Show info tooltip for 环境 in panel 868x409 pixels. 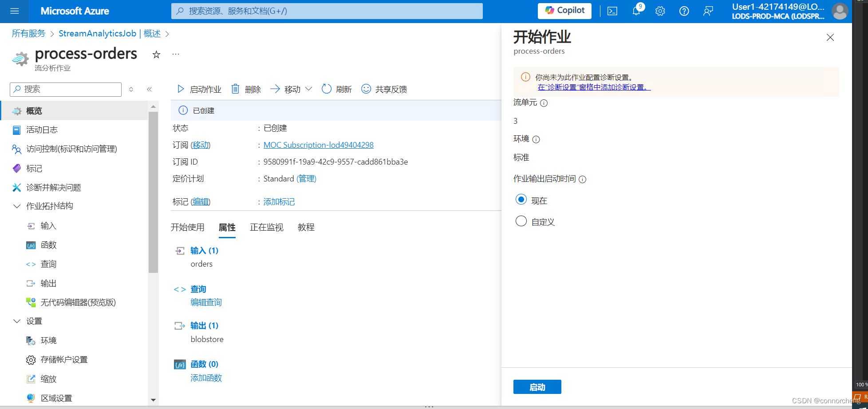(536, 140)
